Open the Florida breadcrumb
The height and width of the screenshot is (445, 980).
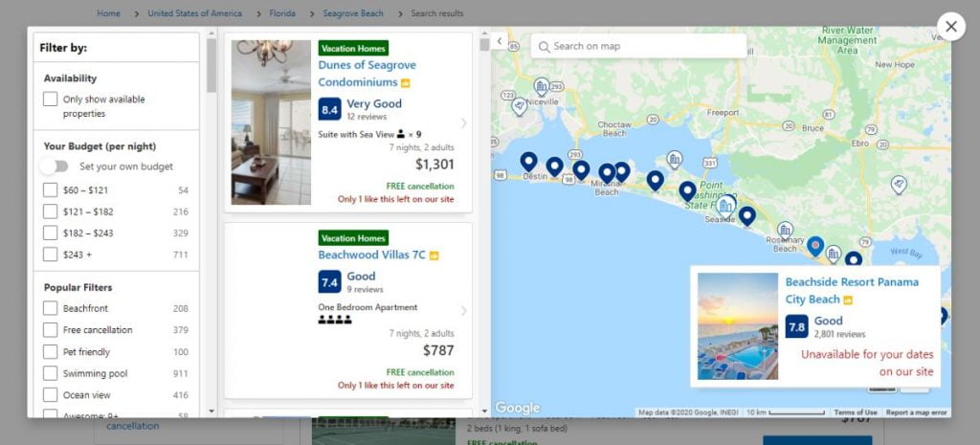[282, 13]
